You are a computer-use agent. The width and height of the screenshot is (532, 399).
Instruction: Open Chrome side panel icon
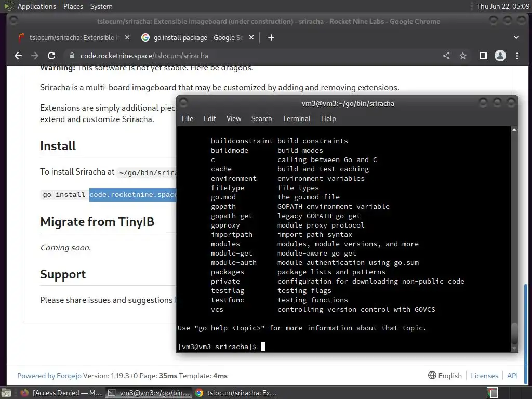[484, 56]
